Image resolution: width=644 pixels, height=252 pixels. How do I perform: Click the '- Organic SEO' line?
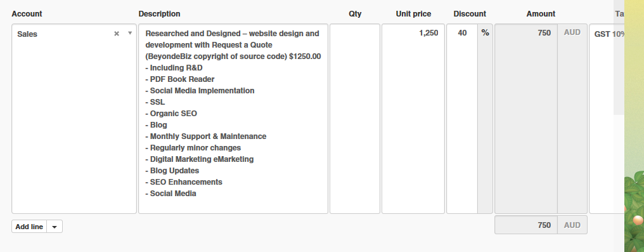171,114
